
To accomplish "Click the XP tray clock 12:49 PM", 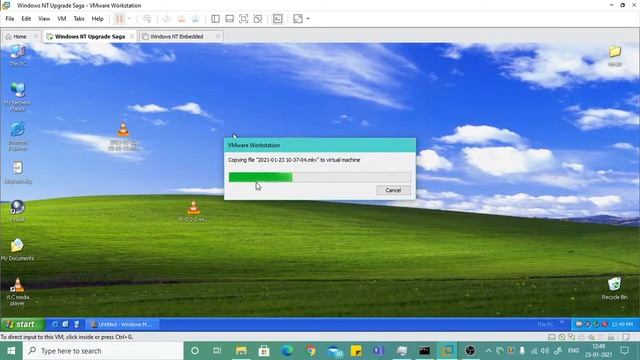I will (x=623, y=324).
